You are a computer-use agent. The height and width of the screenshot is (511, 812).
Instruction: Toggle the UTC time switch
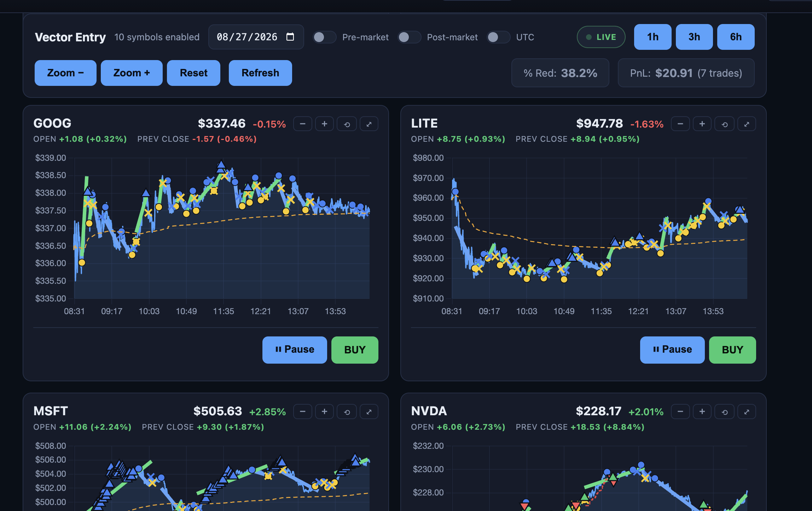(x=498, y=37)
